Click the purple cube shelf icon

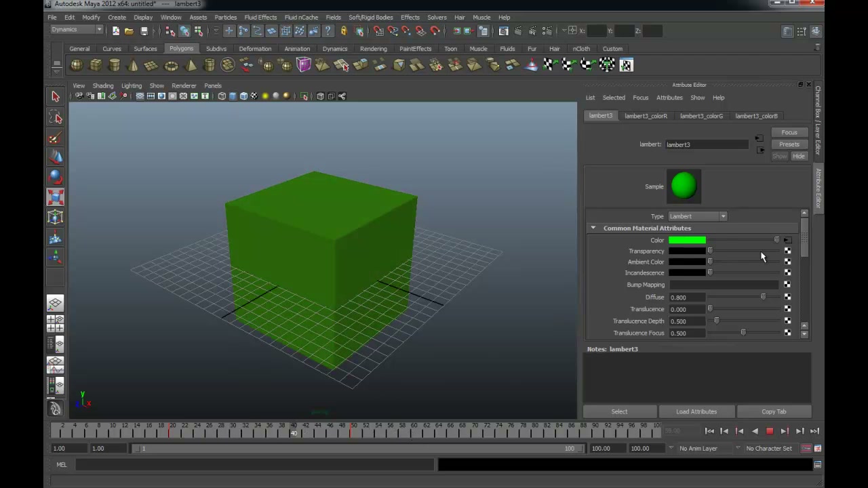[x=304, y=65]
